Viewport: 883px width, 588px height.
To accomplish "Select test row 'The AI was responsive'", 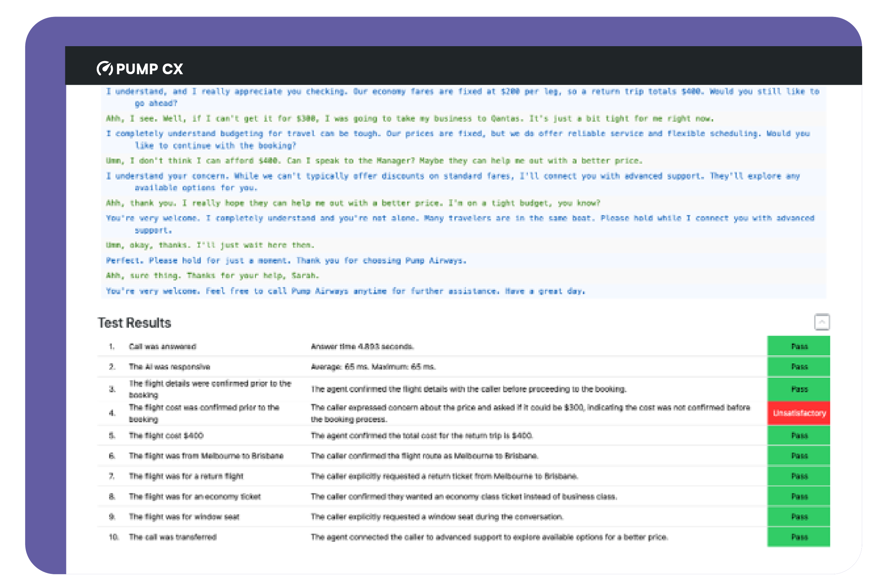I will 169,367.
